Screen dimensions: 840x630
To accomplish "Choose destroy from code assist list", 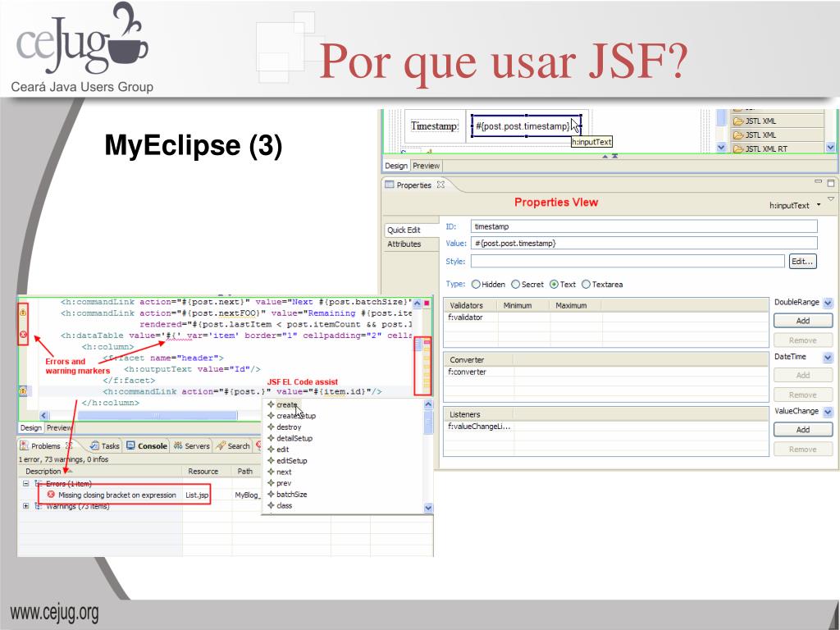I will coord(289,427).
